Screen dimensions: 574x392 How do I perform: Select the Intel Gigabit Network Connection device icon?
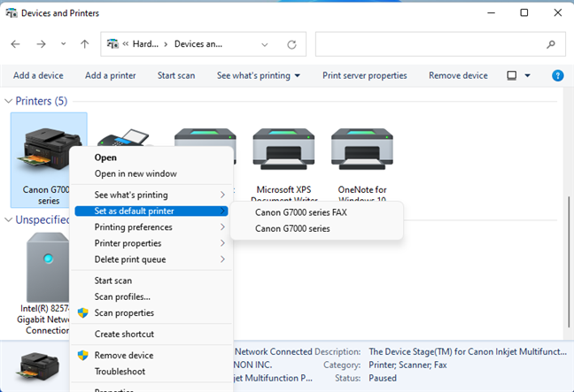pos(49,267)
